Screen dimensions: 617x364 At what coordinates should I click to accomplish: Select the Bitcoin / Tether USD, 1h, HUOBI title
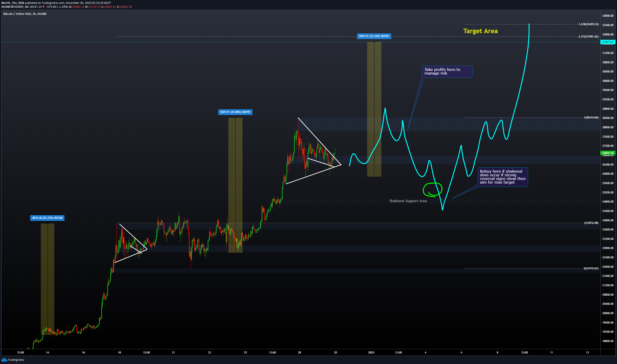tap(25, 14)
